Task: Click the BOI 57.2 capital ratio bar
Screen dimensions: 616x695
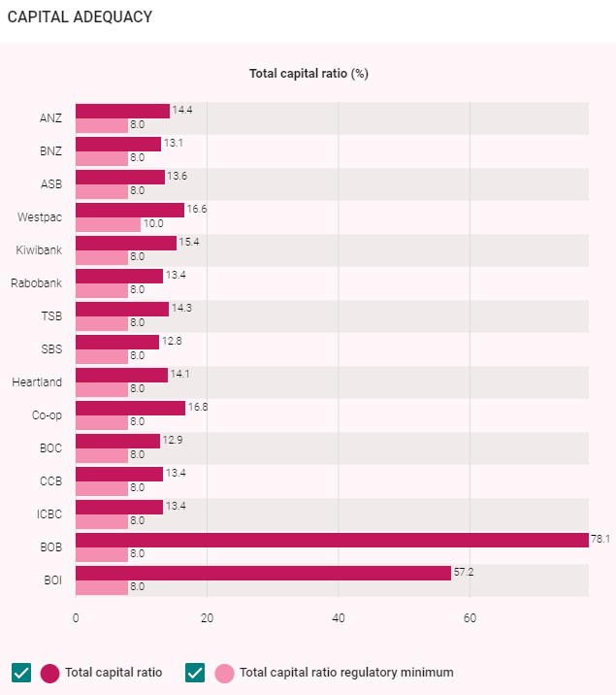Action: 262,573
